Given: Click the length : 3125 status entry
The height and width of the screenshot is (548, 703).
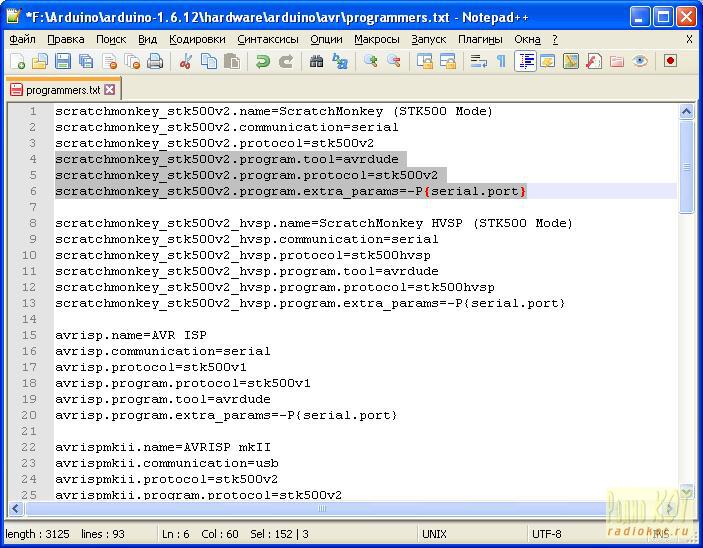Looking at the screenshot, I should point(38,534).
